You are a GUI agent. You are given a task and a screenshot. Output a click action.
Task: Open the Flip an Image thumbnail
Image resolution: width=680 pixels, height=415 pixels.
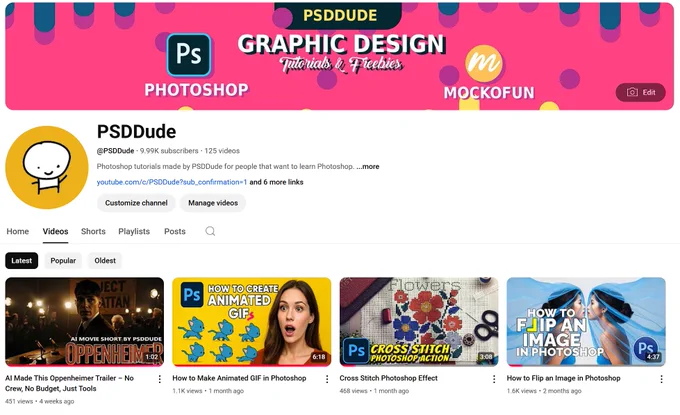pos(586,322)
